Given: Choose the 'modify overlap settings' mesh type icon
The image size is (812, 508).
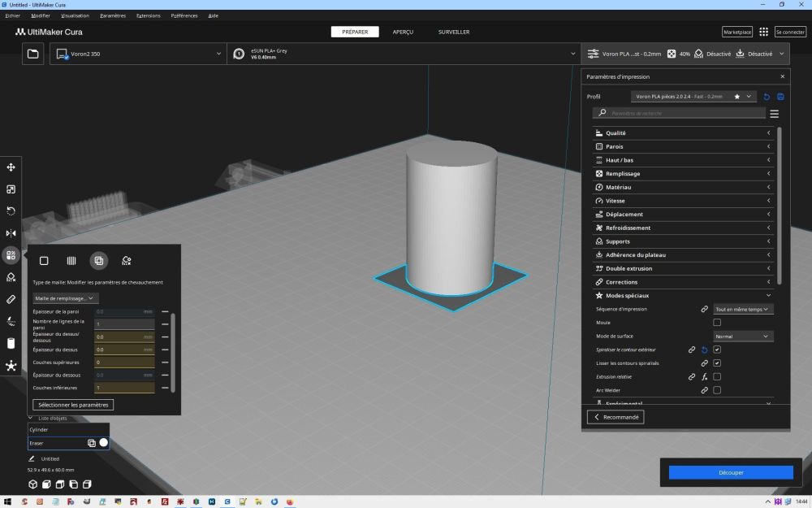Looking at the screenshot, I should (x=98, y=261).
